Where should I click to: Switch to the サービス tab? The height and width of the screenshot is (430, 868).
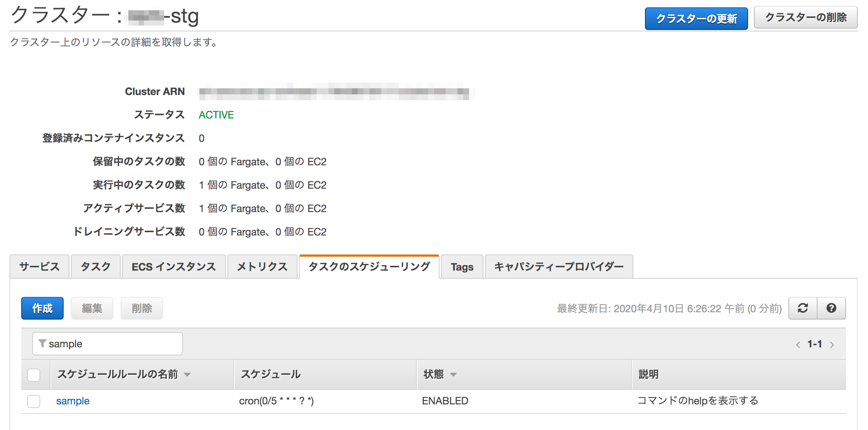click(39, 267)
